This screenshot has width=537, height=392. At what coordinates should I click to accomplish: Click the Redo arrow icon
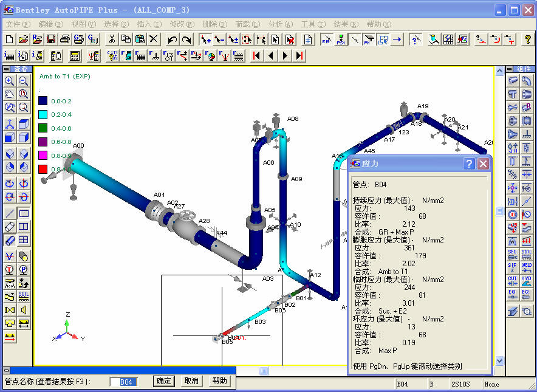tap(186, 40)
